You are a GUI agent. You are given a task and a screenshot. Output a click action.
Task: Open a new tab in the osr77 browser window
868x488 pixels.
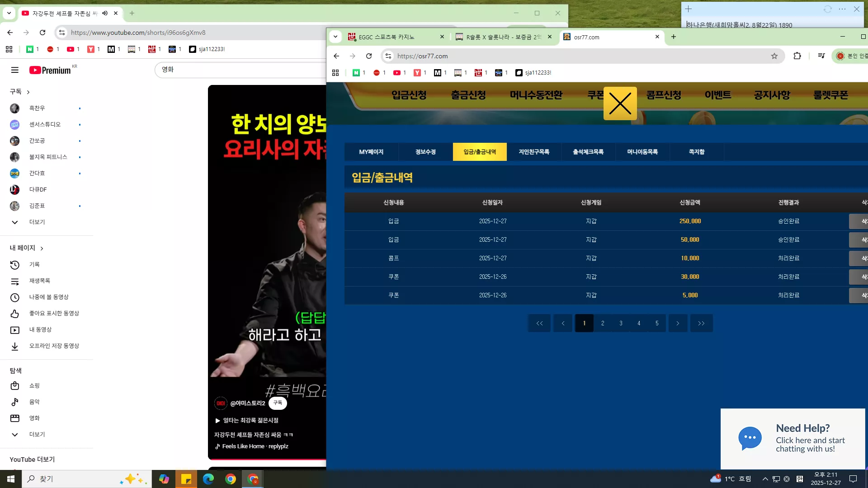pyautogui.click(x=674, y=37)
